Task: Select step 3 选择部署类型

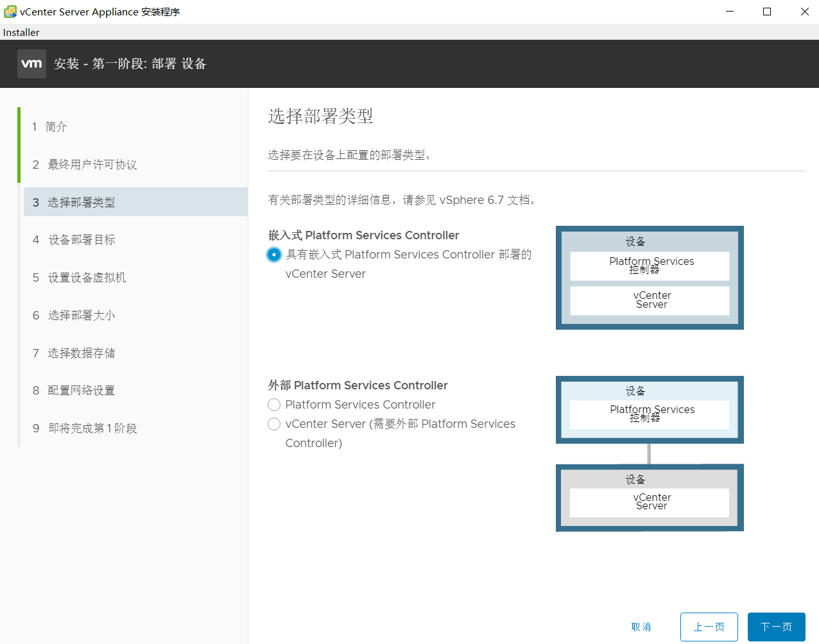Action: [135, 202]
